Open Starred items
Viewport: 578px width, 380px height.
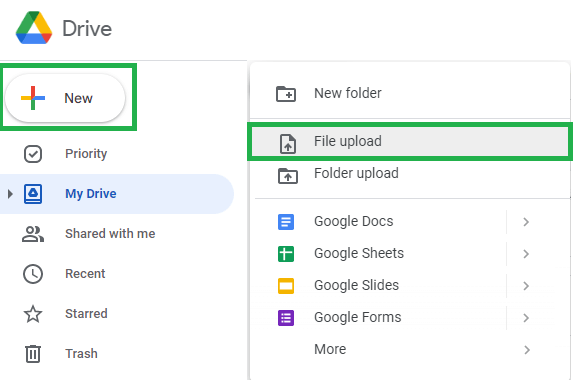[x=86, y=314]
